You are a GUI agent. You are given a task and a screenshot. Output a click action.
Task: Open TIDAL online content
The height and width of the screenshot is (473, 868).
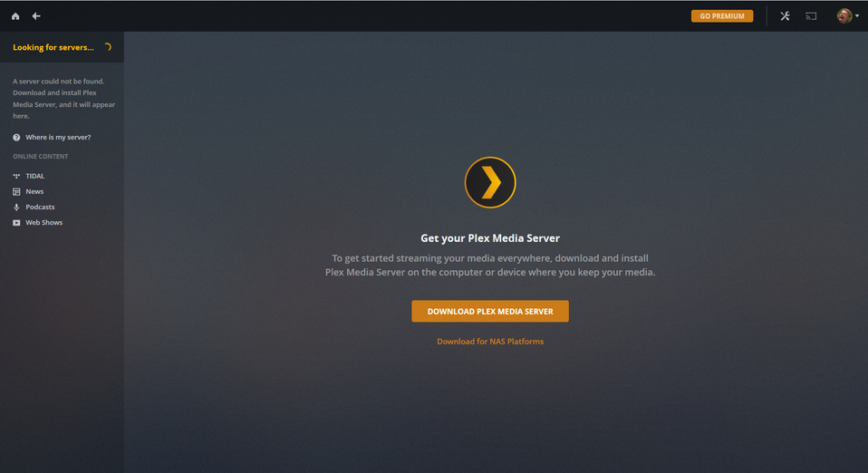click(x=34, y=176)
